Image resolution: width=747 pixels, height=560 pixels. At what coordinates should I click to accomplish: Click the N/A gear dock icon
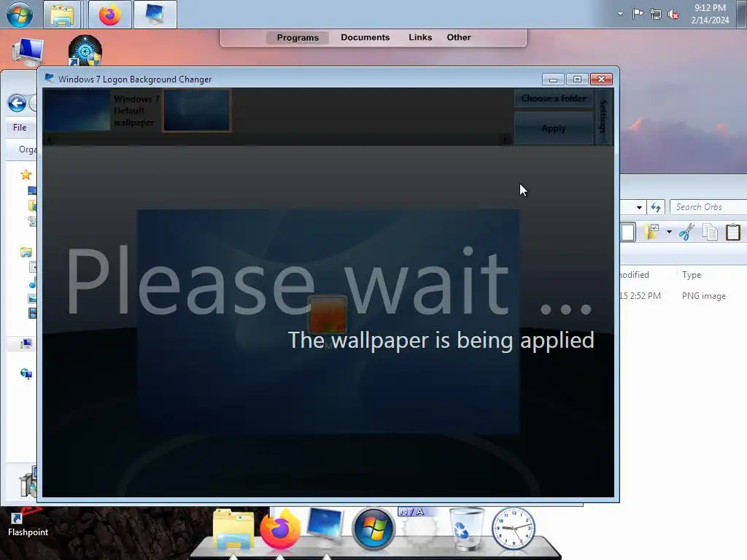click(419, 529)
